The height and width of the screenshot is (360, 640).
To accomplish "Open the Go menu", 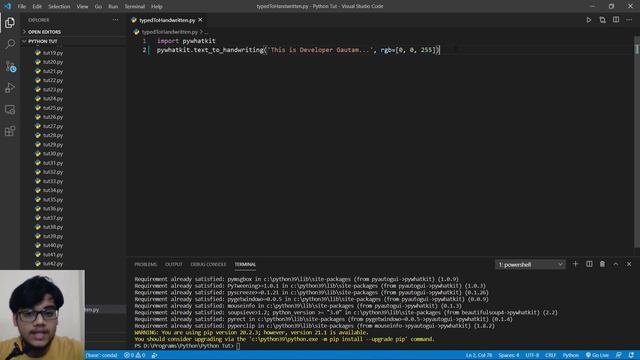I will pos(98,7).
